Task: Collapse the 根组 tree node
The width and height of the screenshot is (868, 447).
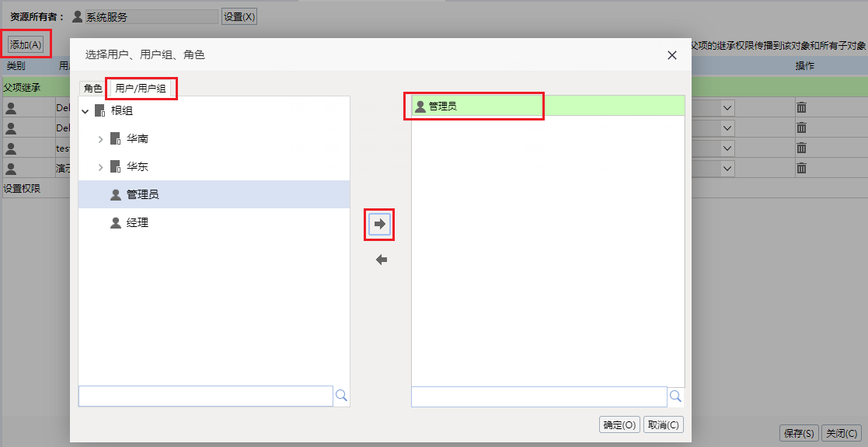Action: (85, 111)
